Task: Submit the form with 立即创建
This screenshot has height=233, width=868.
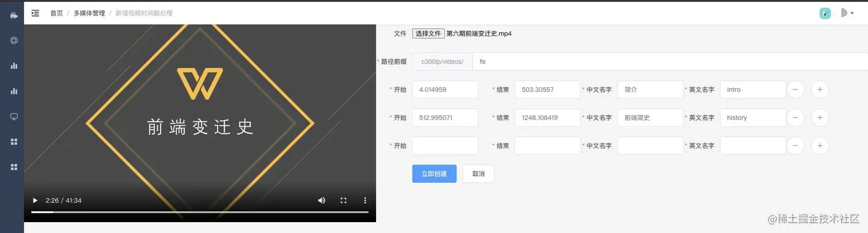Action: pyautogui.click(x=434, y=174)
